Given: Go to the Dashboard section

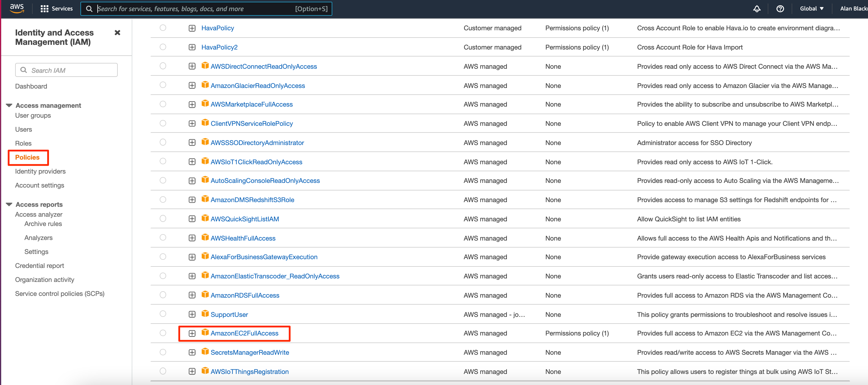Looking at the screenshot, I should 31,86.
